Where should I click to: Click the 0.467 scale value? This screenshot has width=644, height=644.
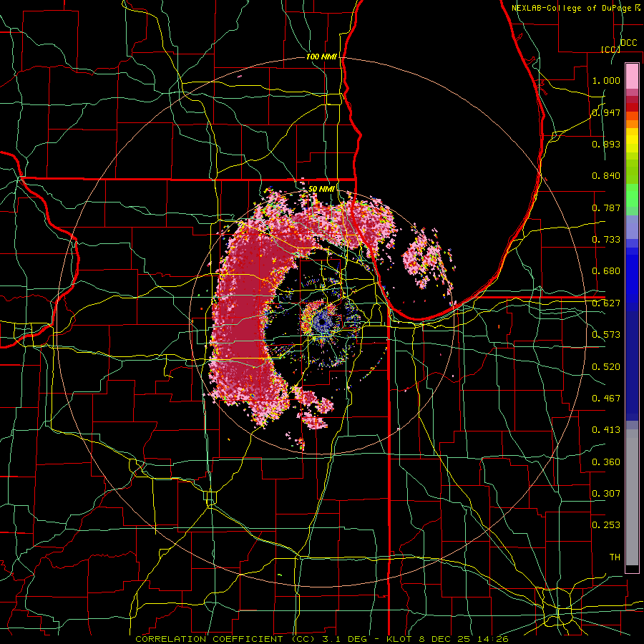606,399
